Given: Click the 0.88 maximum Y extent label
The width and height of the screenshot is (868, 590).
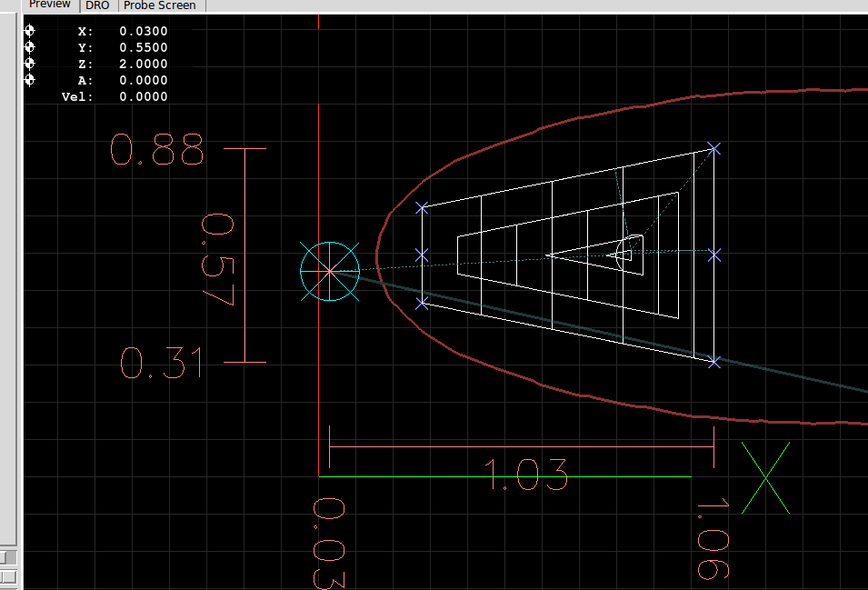Looking at the screenshot, I should (156, 150).
